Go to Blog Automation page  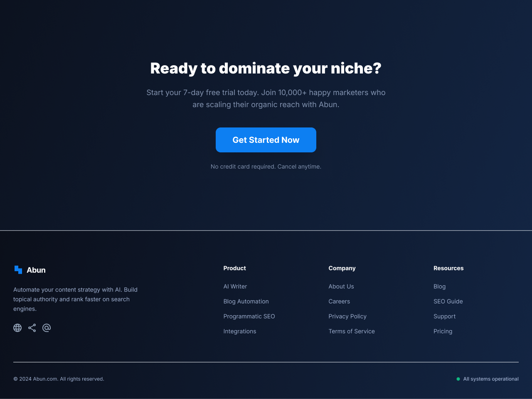[246, 301]
